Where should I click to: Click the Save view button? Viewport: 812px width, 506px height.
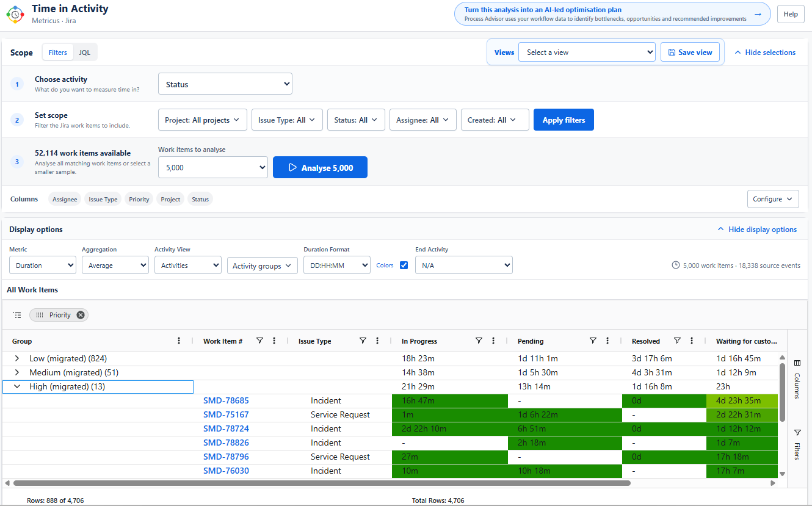coord(690,52)
